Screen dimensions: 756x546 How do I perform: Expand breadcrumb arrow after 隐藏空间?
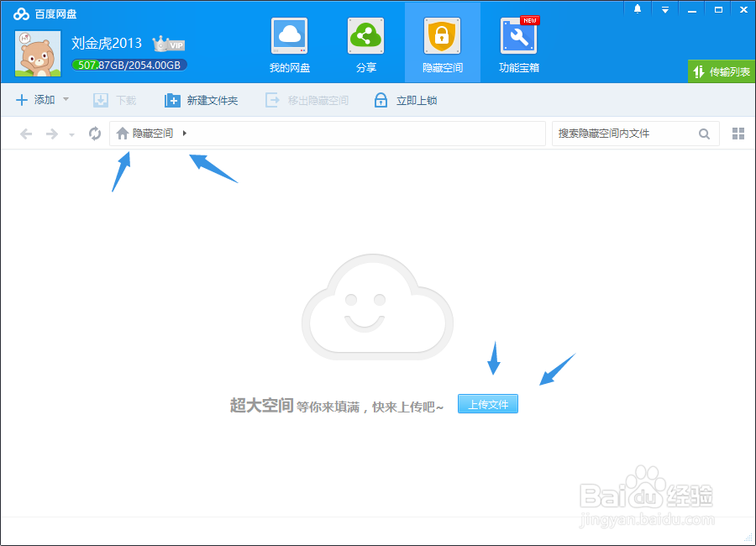click(184, 133)
